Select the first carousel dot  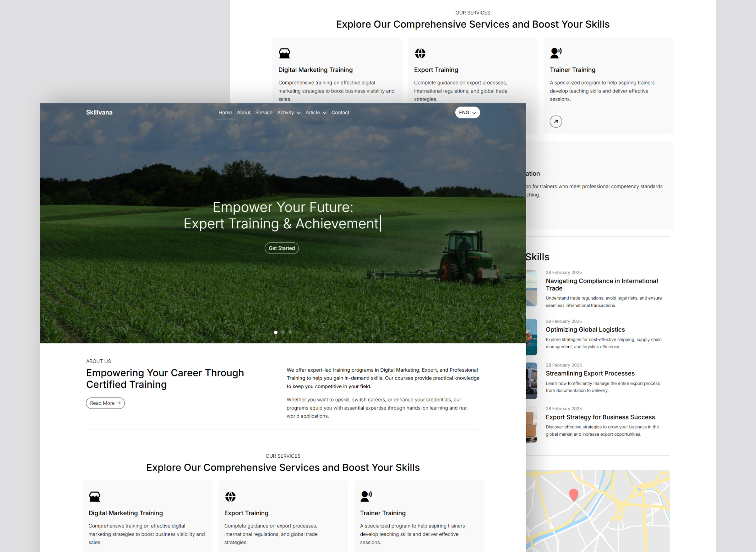coord(276,332)
